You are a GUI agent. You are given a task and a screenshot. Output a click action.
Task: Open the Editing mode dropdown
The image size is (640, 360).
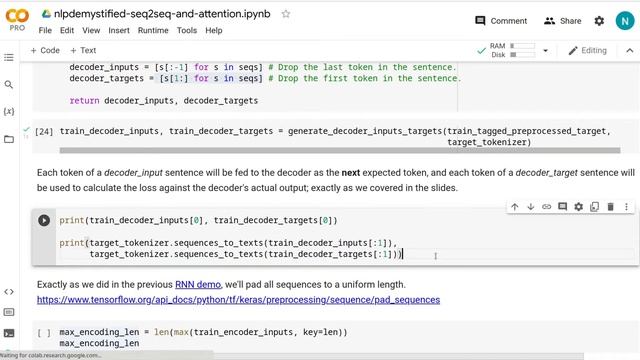588,50
